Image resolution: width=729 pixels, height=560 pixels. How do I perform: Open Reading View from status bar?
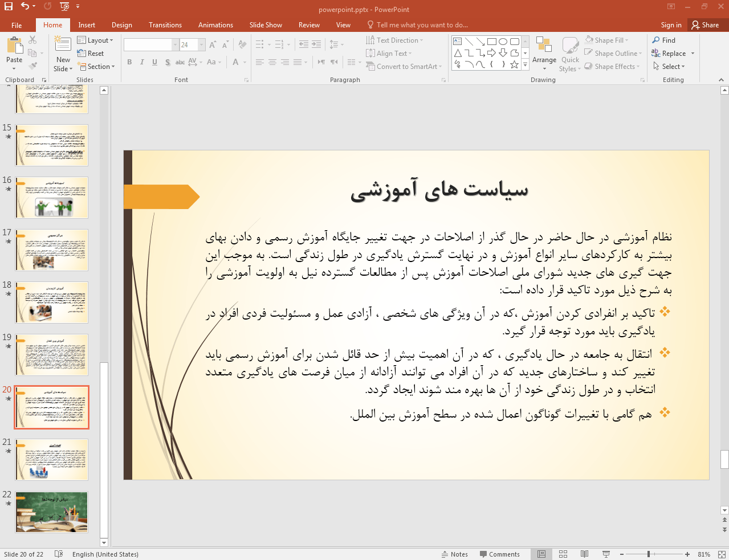click(x=584, y=554)
